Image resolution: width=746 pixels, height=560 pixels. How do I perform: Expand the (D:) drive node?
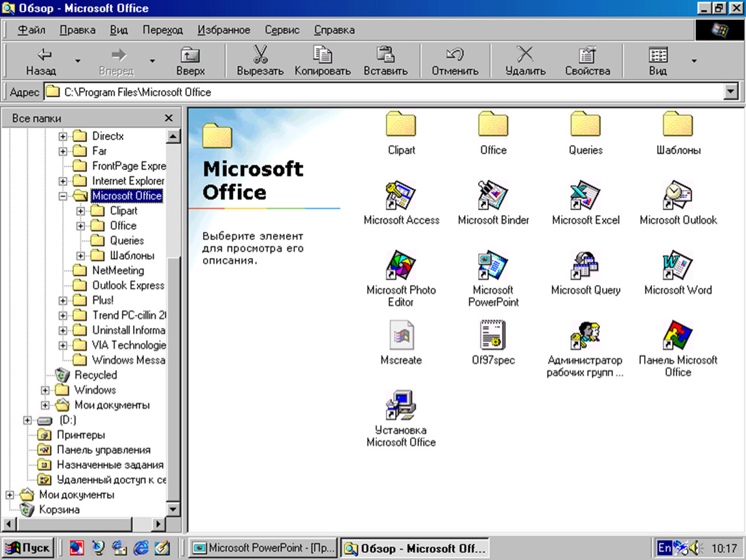coord(27,420)
